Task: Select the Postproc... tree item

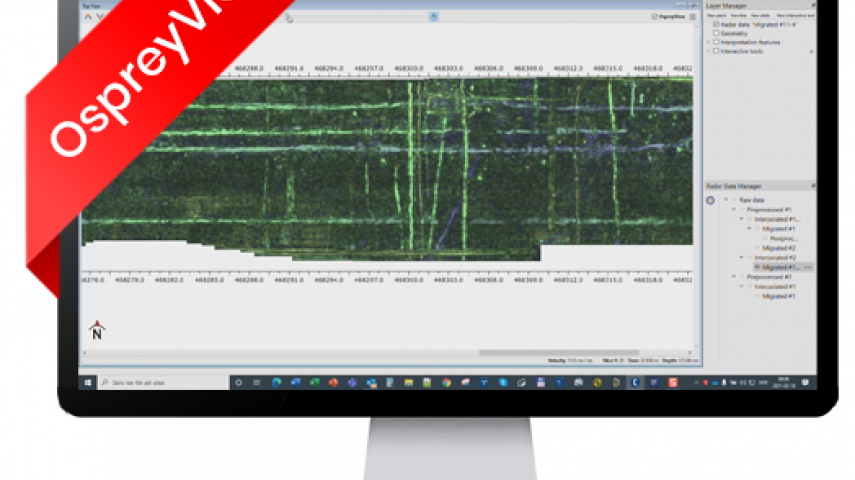Action: pos(784,239)
